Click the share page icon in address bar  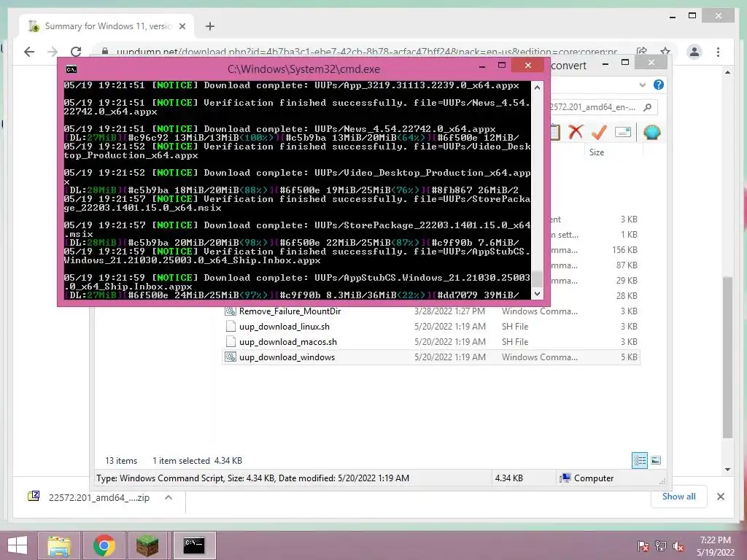[x=642, y=52]
